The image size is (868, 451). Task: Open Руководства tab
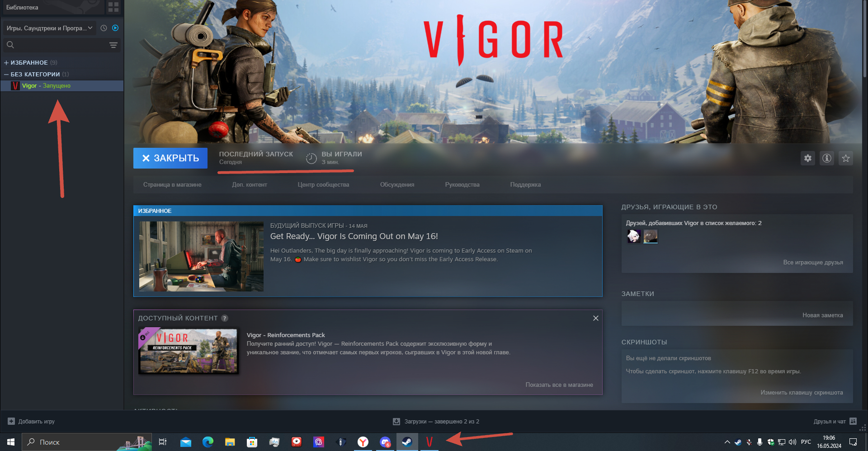(462, 184)
